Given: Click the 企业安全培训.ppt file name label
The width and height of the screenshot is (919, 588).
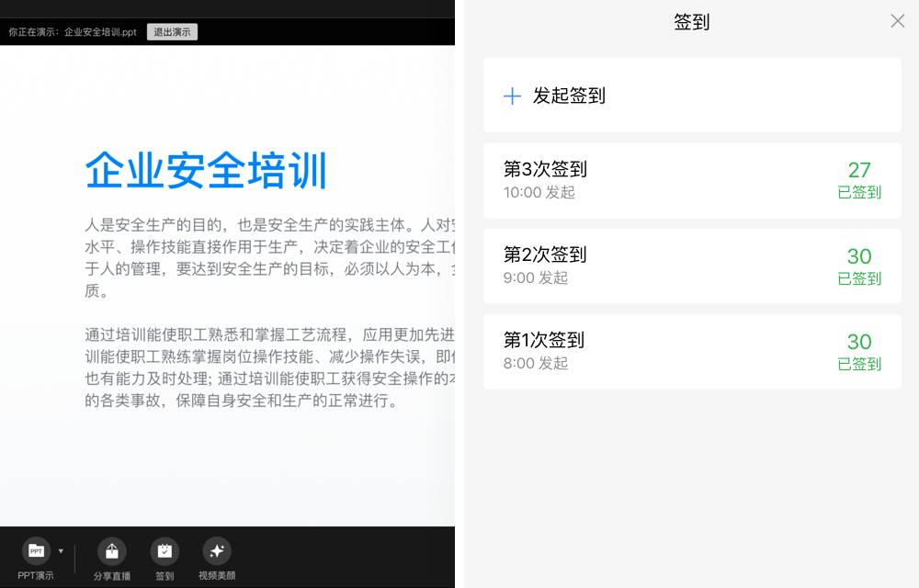Looking at the screenshot, I should pos(100,32).
